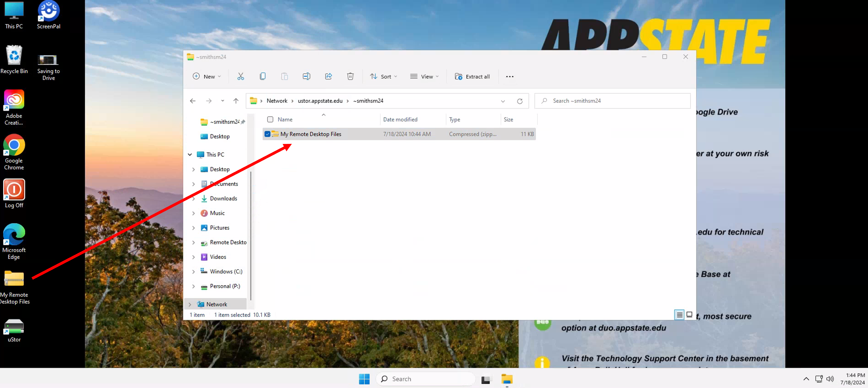Viewport: 868px width, 388px height.
Task: Switch to large thumbnails view icon
Action: click(689, 315)
